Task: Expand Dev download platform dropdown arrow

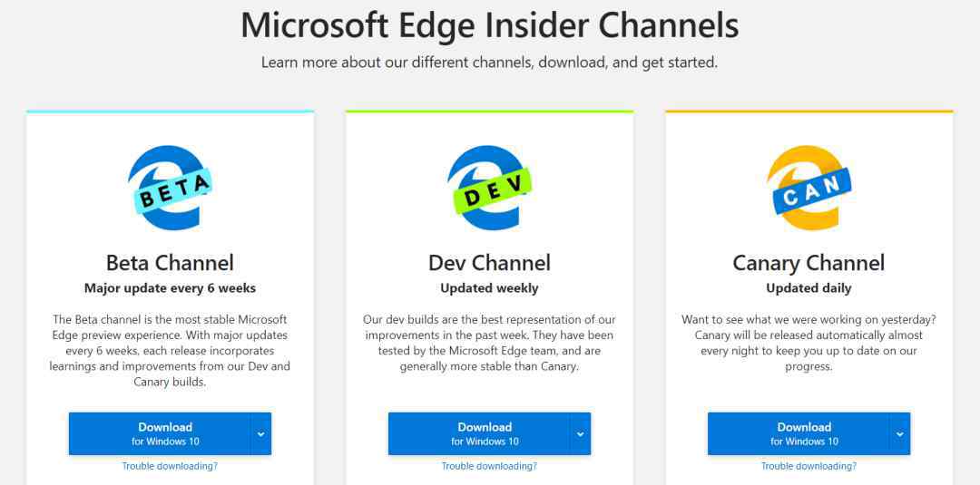Action: click(581, 434)
